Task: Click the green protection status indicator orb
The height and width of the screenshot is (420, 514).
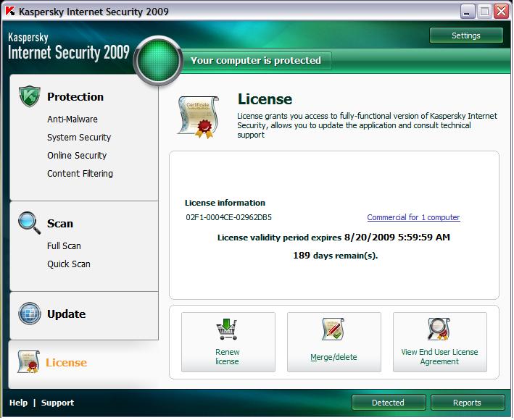Action: [x=158, y=60]
